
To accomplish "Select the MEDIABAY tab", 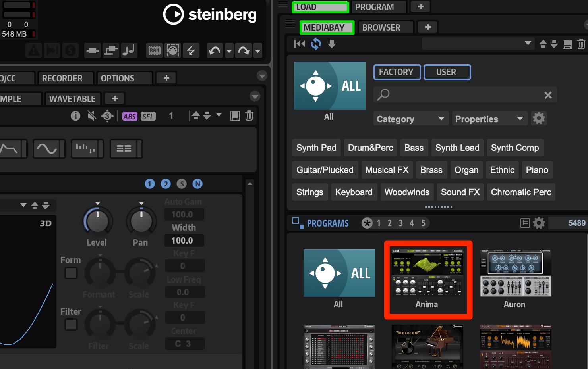I will tap(327, 27).
